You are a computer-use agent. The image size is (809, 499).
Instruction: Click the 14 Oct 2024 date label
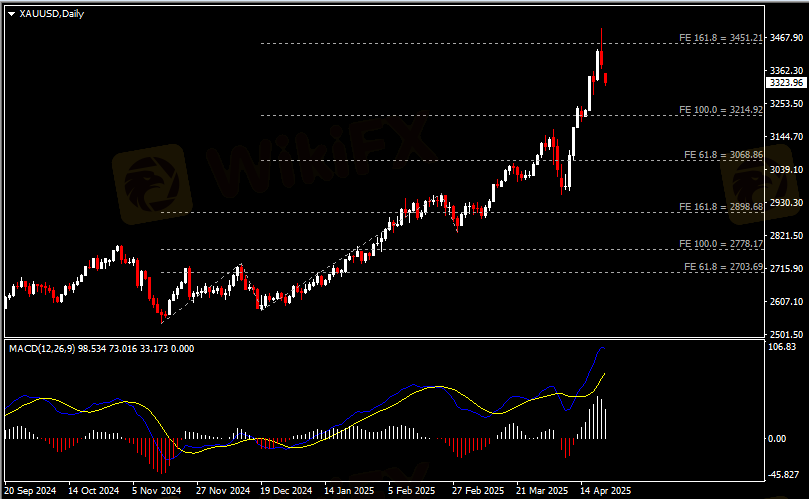click(93, 491)
